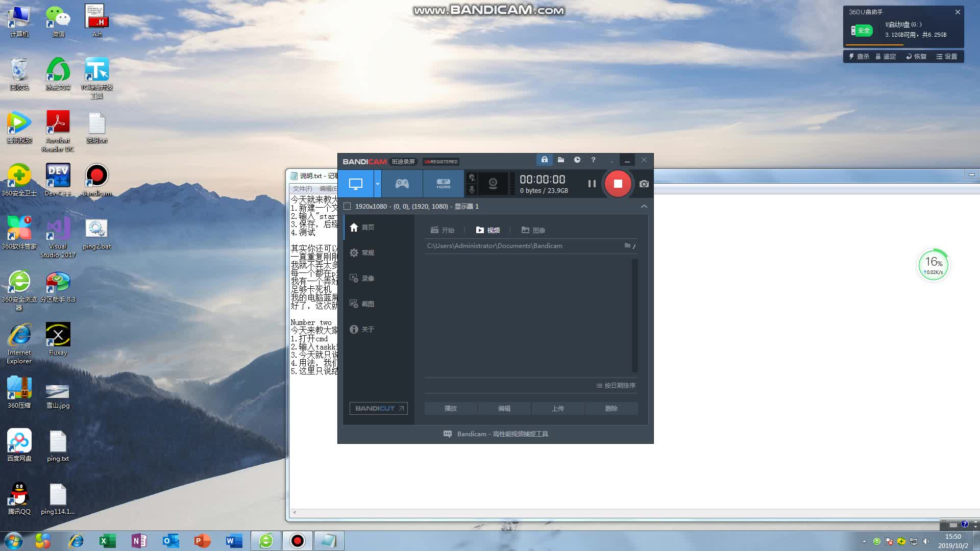
Task: Switch to the 开始 tab
Action: coord(442,230)
